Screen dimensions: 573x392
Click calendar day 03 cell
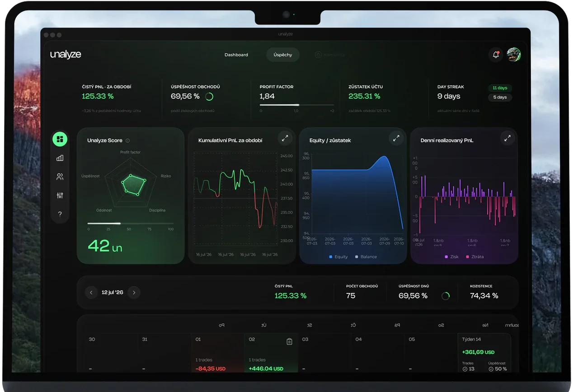coord(324,353)
